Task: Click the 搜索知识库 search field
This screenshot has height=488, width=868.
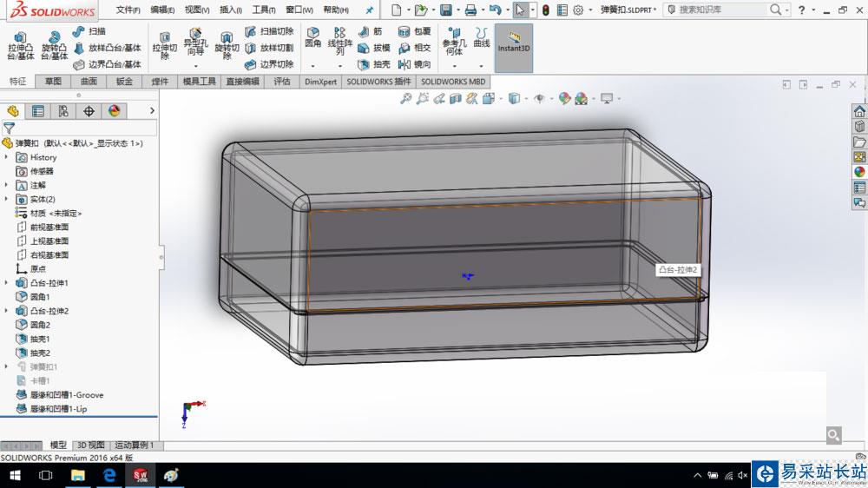Action: coord(721,10)
